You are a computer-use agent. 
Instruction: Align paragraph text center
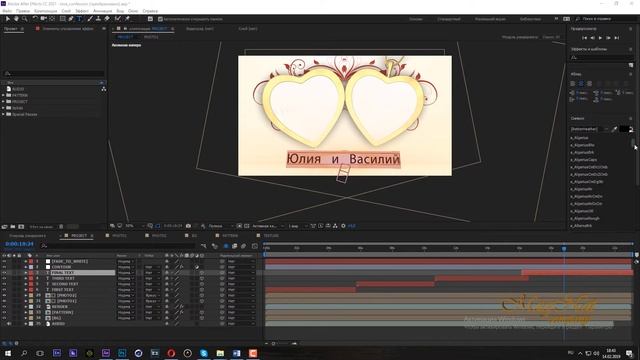tap(581, 83)
